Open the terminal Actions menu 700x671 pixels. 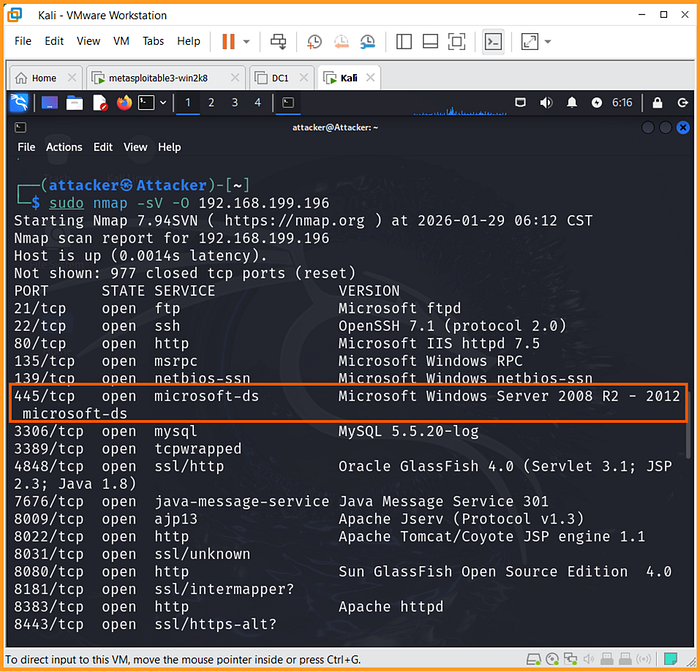[64, 147]
